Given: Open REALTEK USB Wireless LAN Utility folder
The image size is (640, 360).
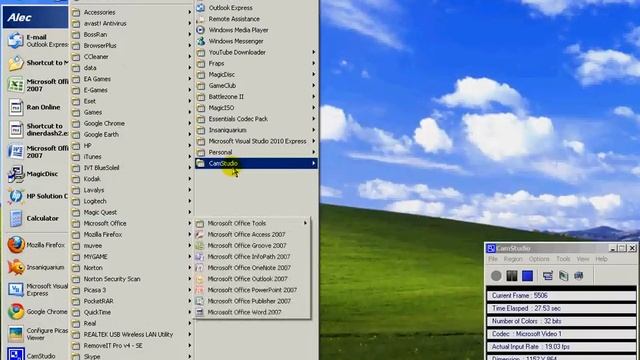Looking at the screenshot, I should [x=131, y=334].
